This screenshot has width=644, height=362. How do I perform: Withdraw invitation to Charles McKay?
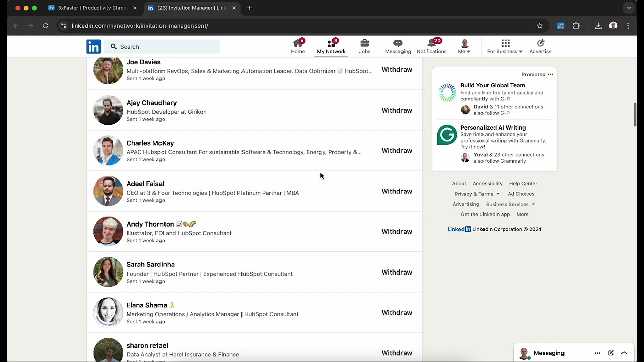(x=396, y=151)
